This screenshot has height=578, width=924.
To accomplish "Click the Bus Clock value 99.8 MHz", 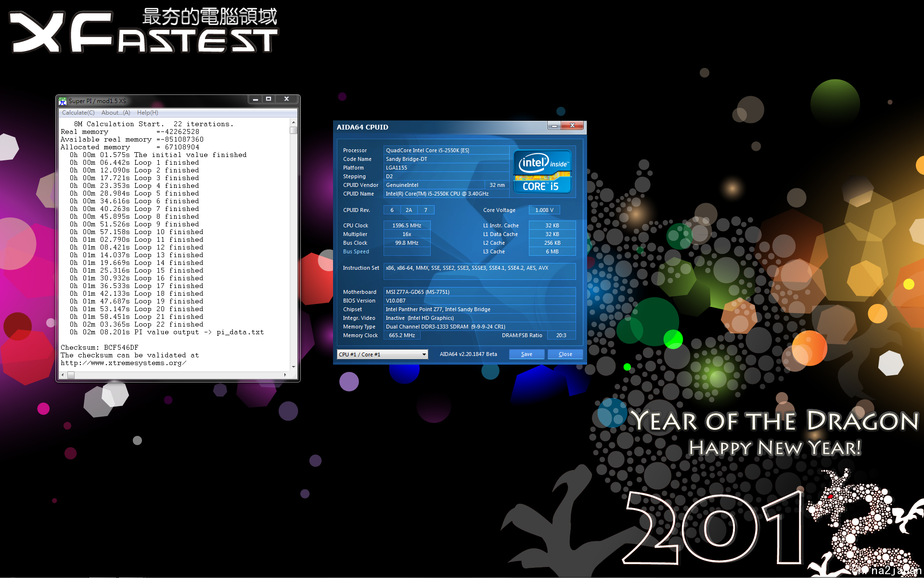I will pos(407,243).
